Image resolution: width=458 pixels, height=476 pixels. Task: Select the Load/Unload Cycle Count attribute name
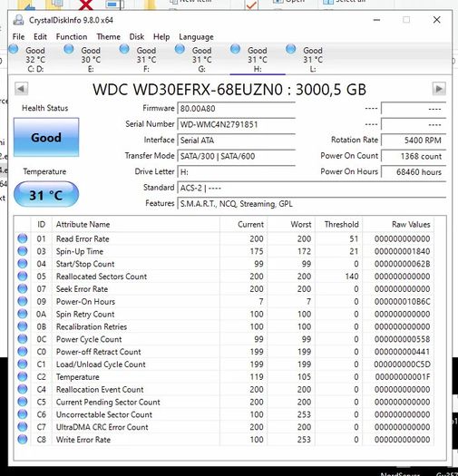point(101,364)
